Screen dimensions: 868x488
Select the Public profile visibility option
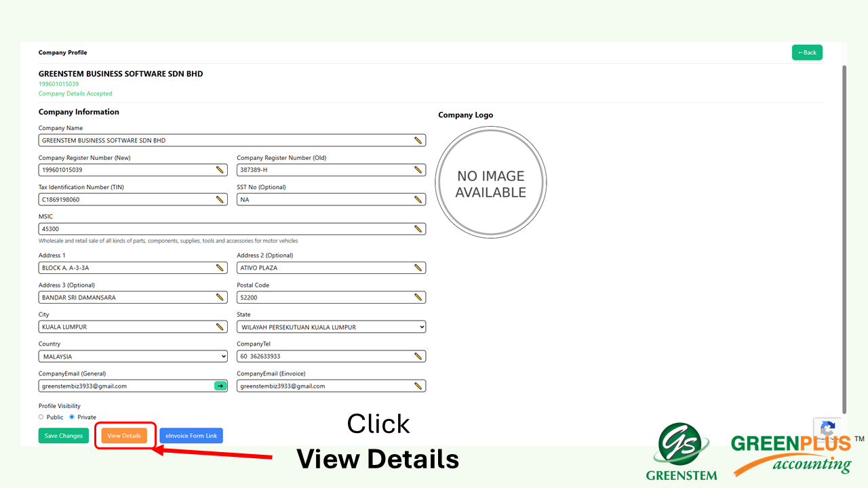[x=41, y=417]
